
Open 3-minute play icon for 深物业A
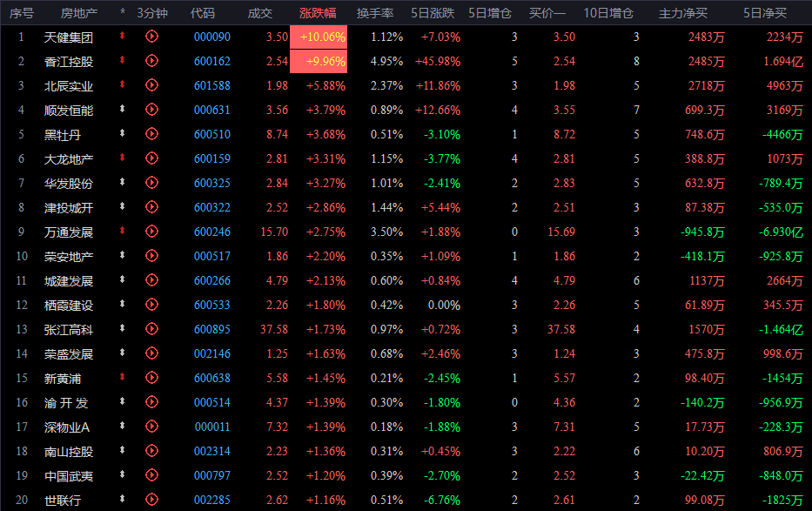tap(151, 426)
